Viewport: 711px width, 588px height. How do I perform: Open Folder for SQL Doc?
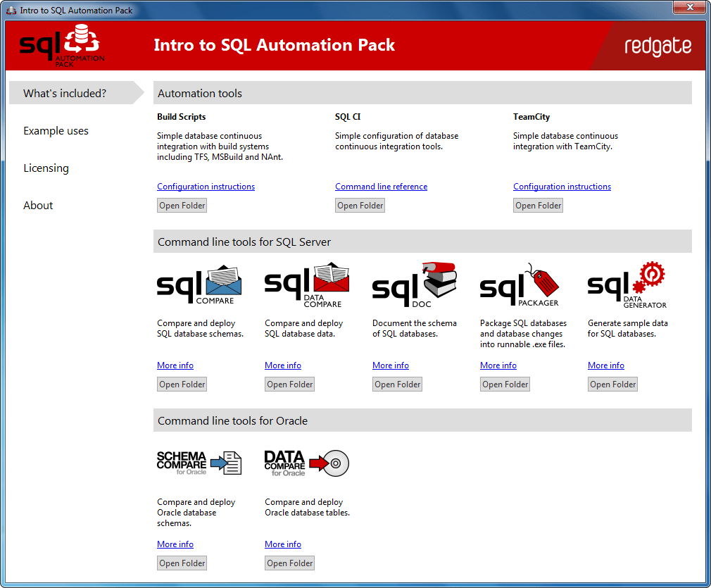pos(397,384)
